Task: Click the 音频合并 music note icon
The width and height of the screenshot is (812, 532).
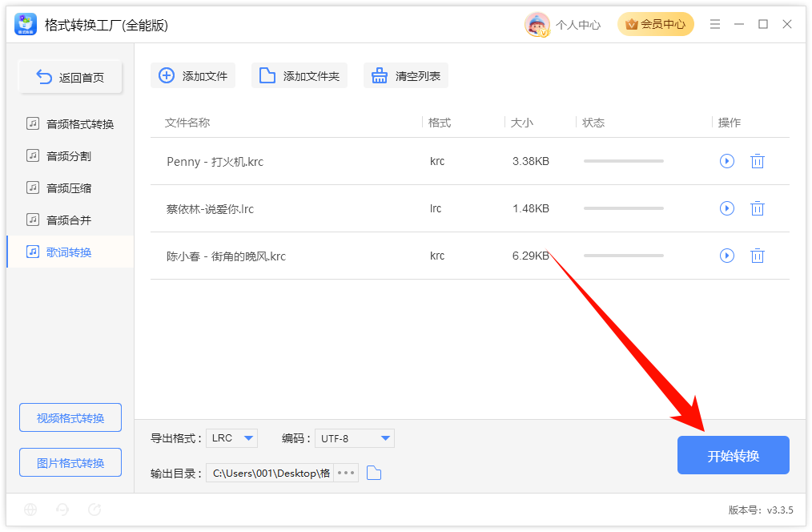Action: 33,220
